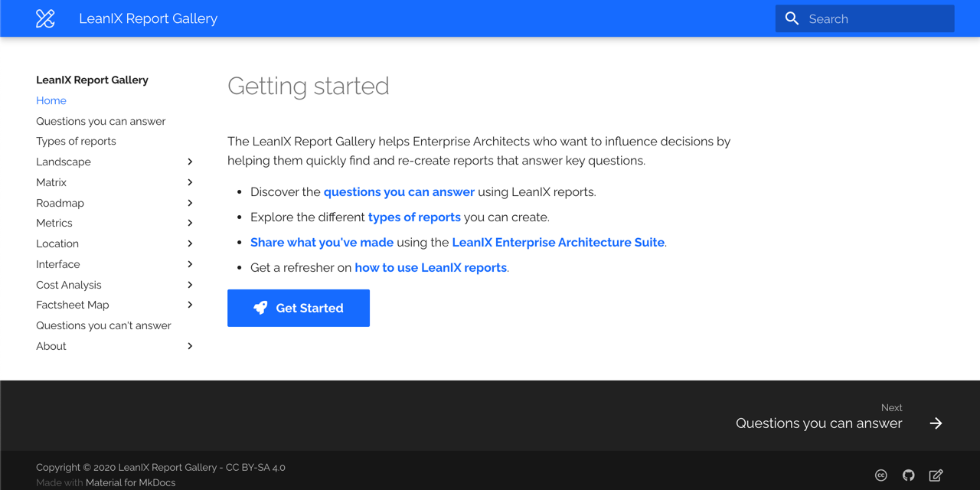Click LeanIX Report Gallery sidebar heading

(x=92, y=80)
